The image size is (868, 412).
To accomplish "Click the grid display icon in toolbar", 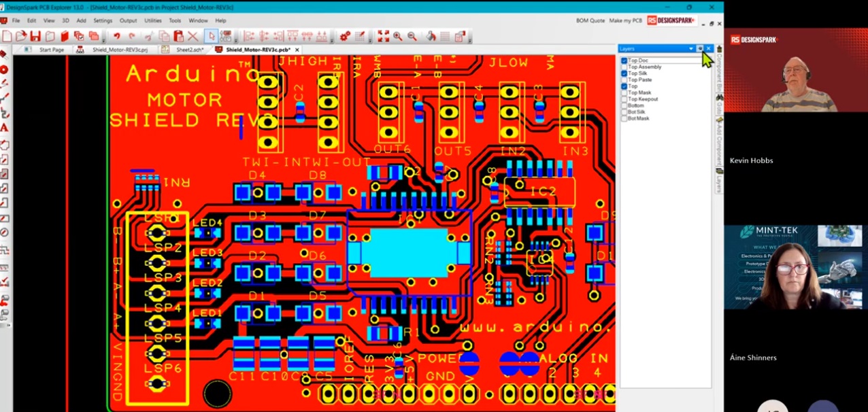I will point(445,36).
